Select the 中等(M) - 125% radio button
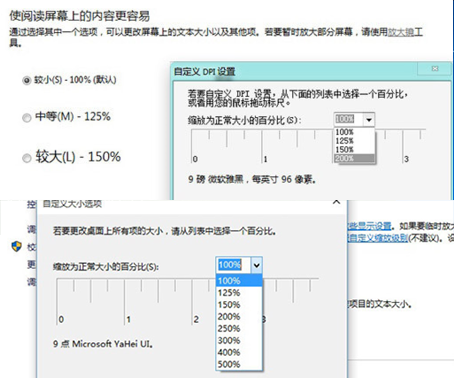Viewport: 454px width, 378px height. point(26,118)
